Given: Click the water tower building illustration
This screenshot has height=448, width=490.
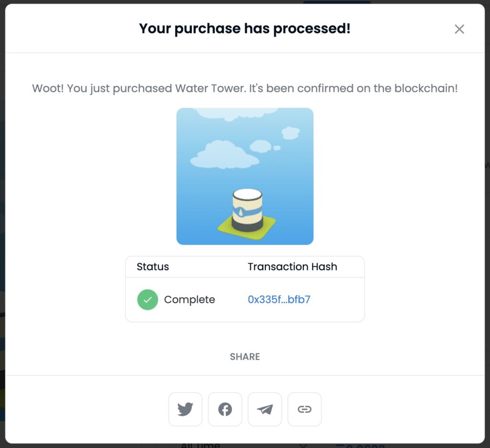Looking at the screenshot, I should click(x=247, y=211).
